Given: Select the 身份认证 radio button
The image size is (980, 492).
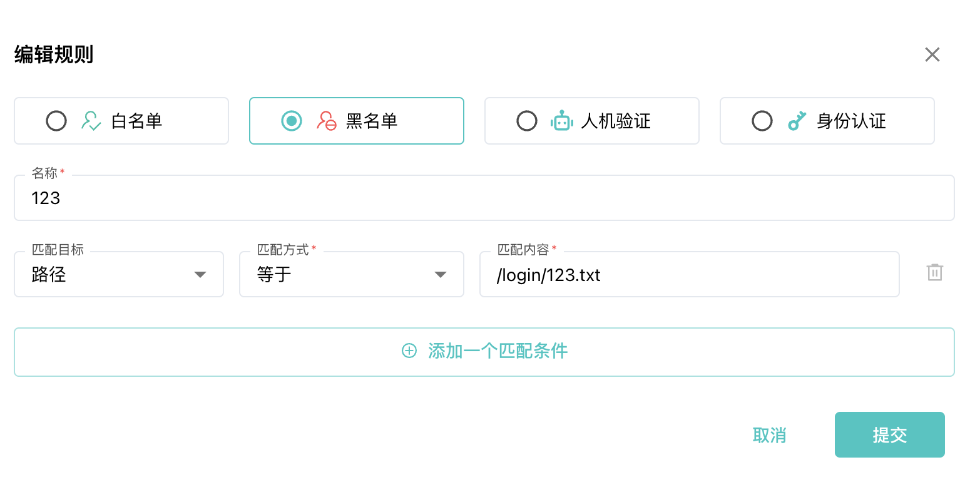Looking at the screenshot, I should click(x=762, y=121).
